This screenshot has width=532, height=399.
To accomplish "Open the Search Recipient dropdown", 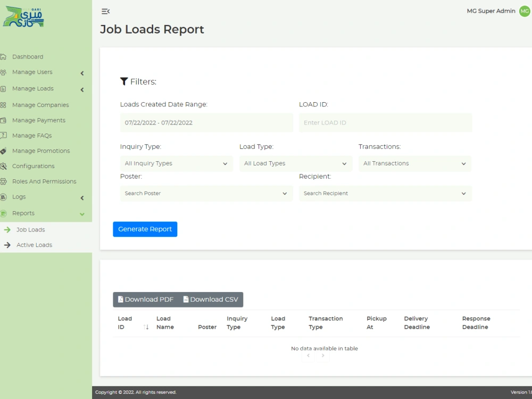I will click(x=385, y=194).
